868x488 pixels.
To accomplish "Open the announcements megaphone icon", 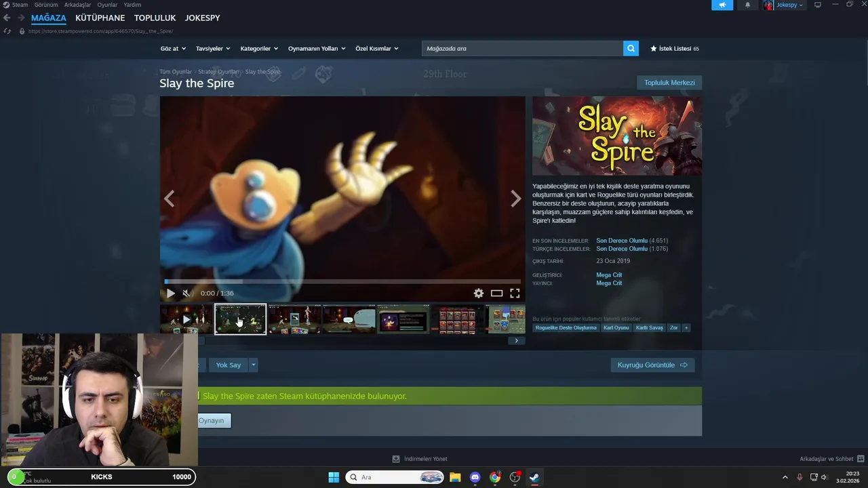I will (x=722, y=5).
